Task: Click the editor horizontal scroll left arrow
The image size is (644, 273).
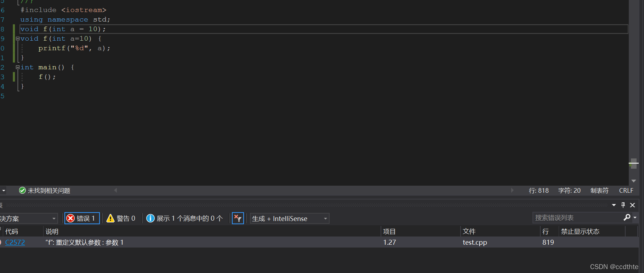Action: [x=115, y=190]
